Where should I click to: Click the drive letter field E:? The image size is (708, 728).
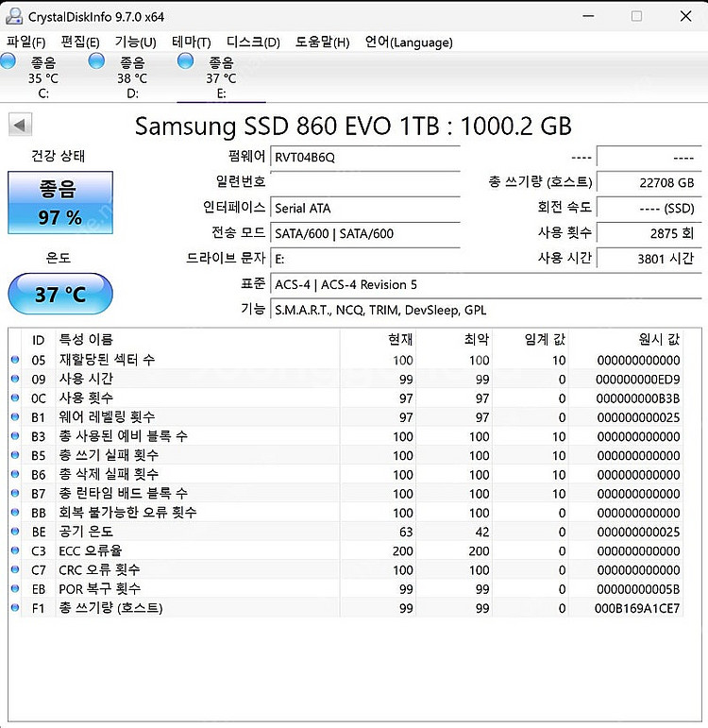pyautogui.click(x=365, y=259)
